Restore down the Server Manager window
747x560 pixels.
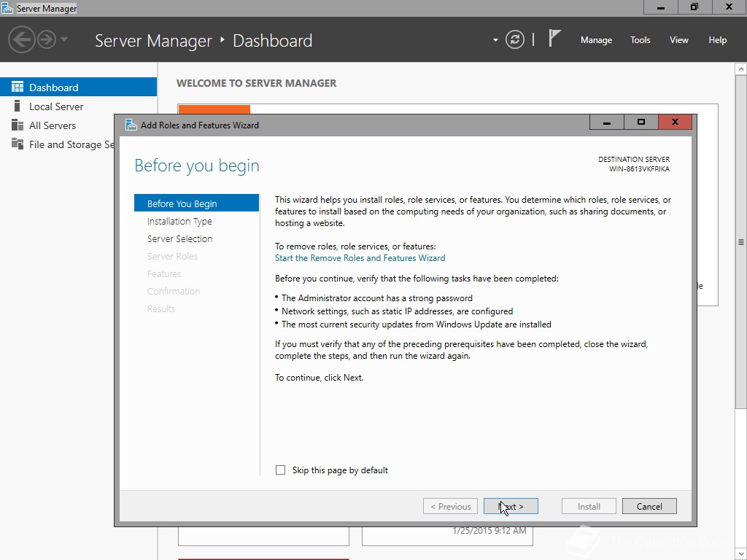694,7
